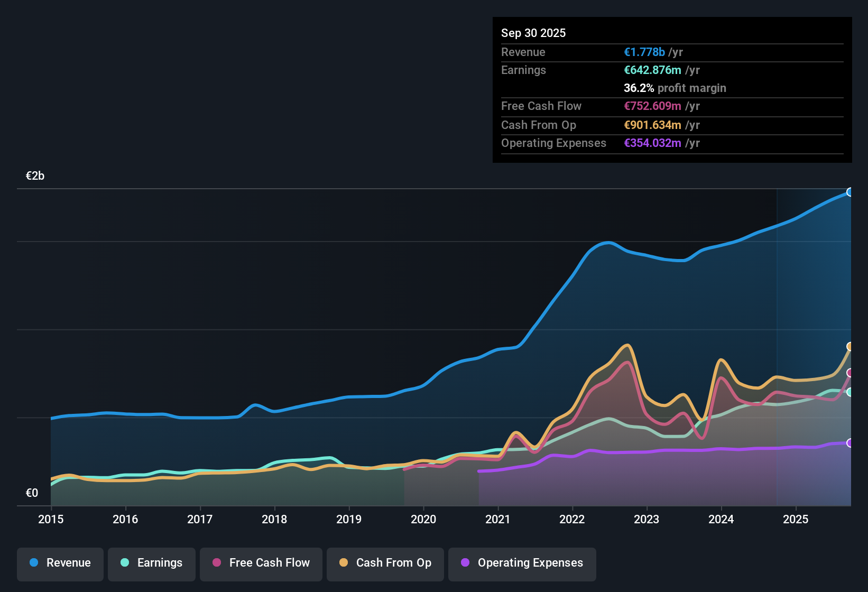The width and height of the screenshot is (868, 592).
Task: Open details for the 36.2% profit margin row
Action: pos(675,88)
